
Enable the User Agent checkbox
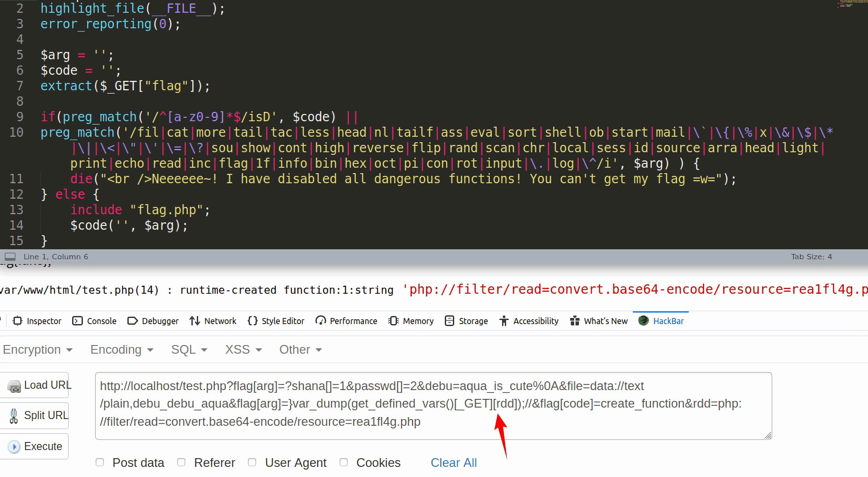coord(252,462)
